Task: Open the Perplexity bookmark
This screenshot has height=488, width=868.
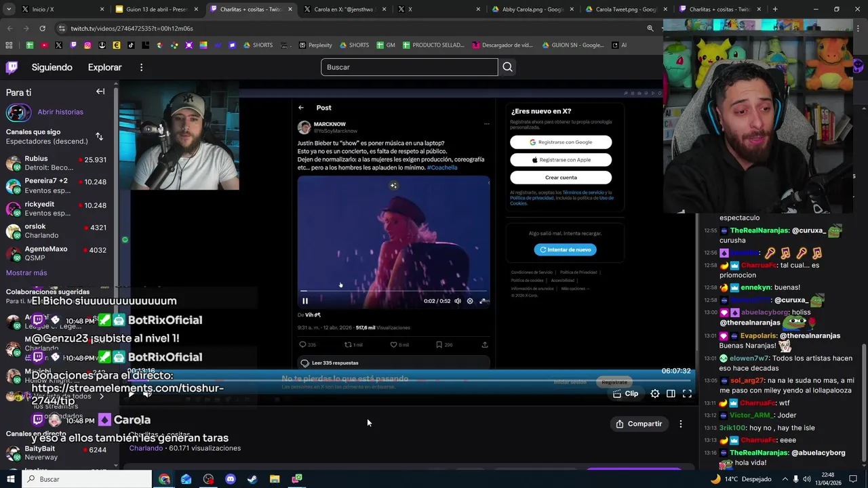Action: (x=315, y=45)
